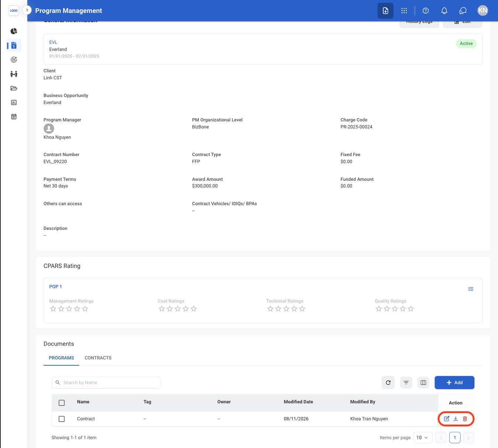This screenshot has width=498, height=448.
Task: Open the bar chart report sidebar icon
Action: click(14, 102)
